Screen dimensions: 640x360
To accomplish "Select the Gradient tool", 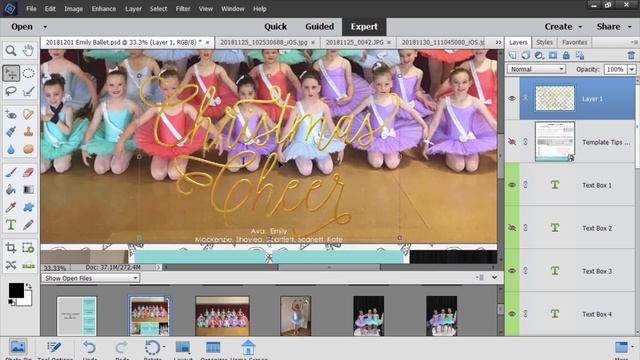I will [28, 190].
